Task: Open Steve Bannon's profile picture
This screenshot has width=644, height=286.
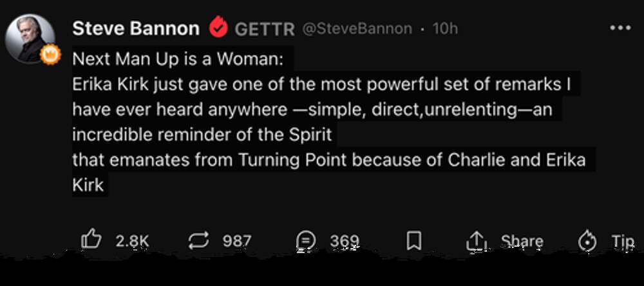Action: pyautogui.click(x=30, y=39)
